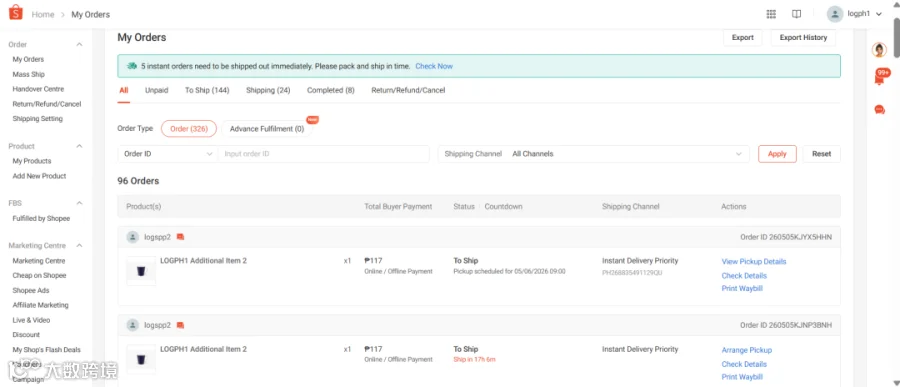Open the chat bubble icon on right rail
Screen dimensions: 900x387
879,110
